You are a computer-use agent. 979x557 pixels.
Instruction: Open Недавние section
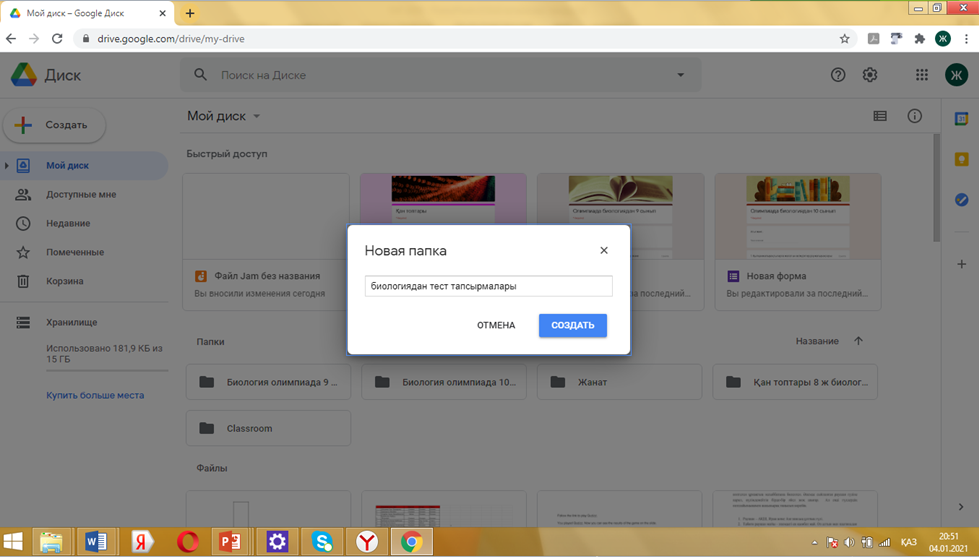pos(68,223)
